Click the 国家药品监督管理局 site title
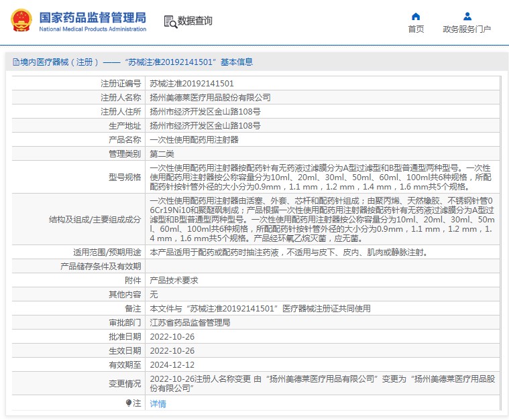509x420 pixels. tap(92, 17)
